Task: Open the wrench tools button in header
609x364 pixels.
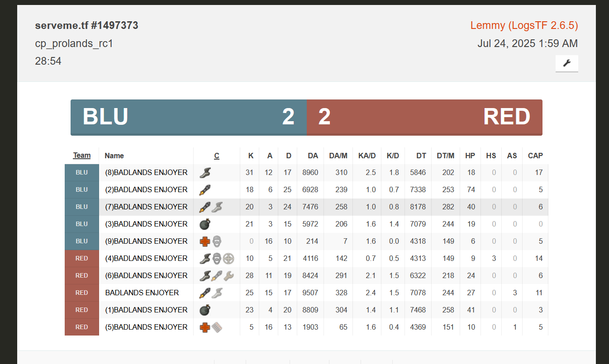Action: pos(566,63)
